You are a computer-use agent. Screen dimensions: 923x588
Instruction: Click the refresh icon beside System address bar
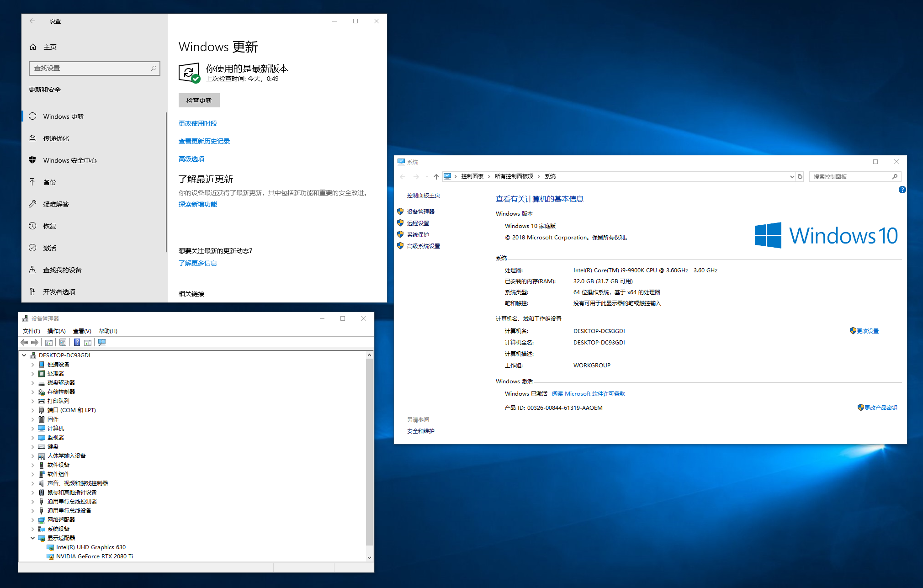click(800, 177)
